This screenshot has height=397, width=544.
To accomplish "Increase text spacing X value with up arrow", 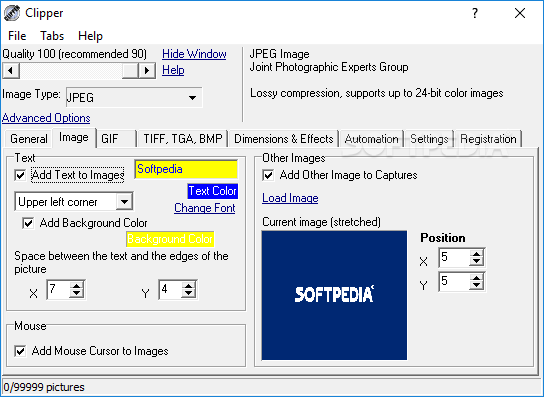I will point(76,286).
